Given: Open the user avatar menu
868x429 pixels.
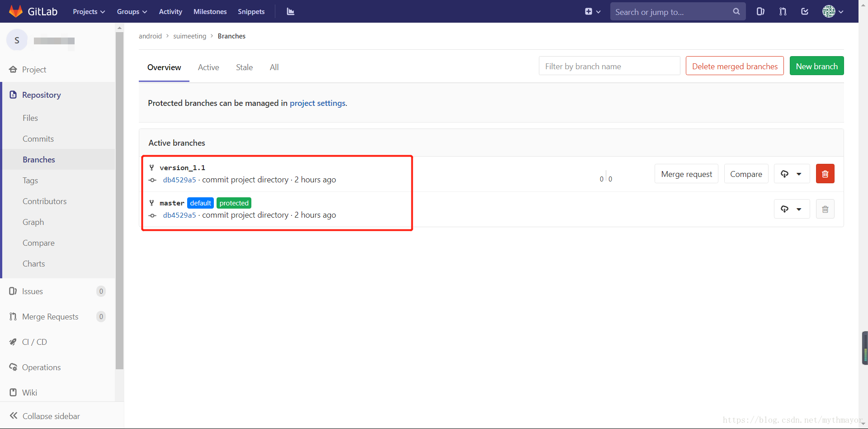Looking at the screenshot, I should [x=833, y=12].
